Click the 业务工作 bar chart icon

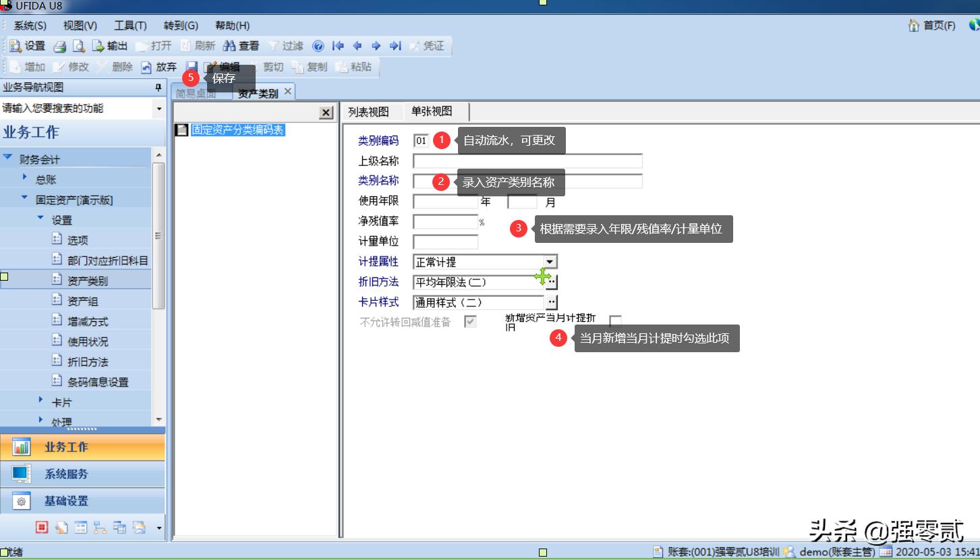tap(22, 447)
